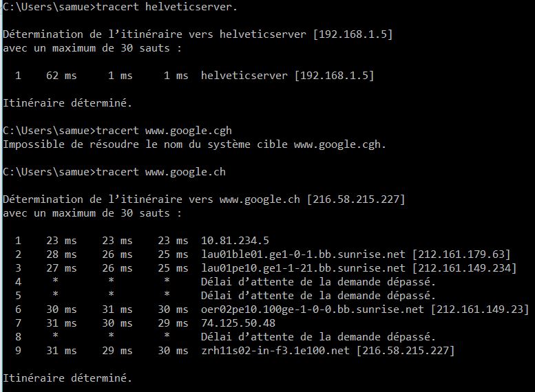Click IP address 10.81.234.5 on hop 1
The height and width of the screenshot is (392, 535).
[235, 241]
